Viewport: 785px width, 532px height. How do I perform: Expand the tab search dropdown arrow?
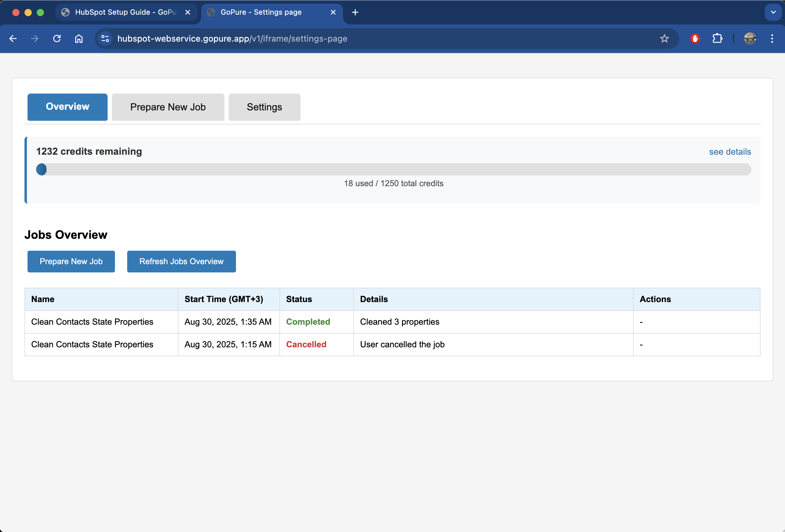tap(773, 12)
